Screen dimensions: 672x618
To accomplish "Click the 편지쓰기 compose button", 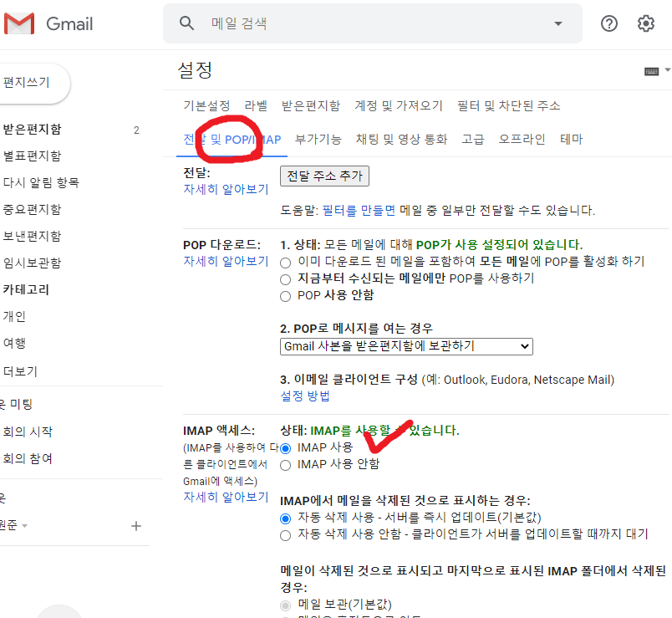I will point(34,83).
